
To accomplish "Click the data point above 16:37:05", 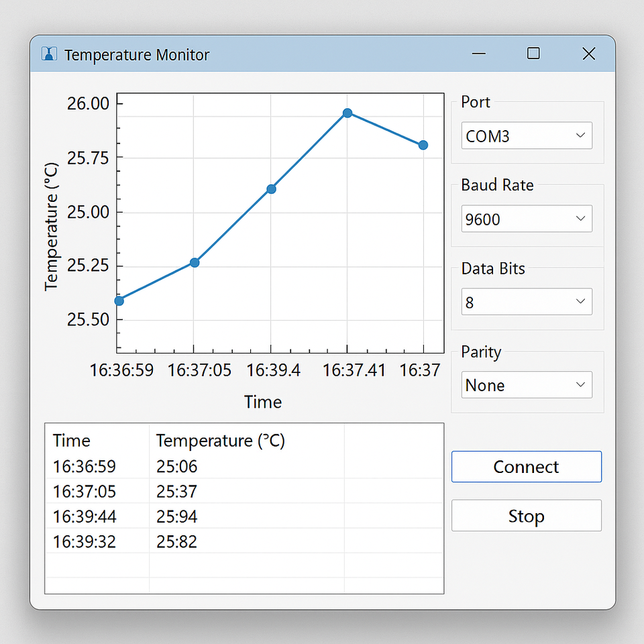I will 195,262.
